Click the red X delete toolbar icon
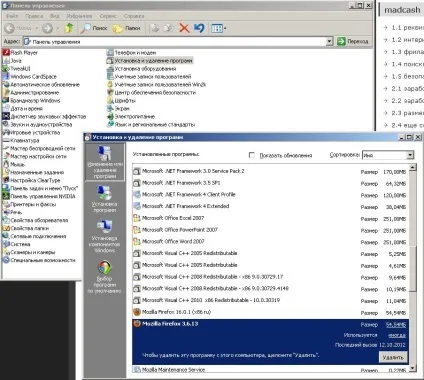Viewport: 424px width, 380px height. click(184, 28)
